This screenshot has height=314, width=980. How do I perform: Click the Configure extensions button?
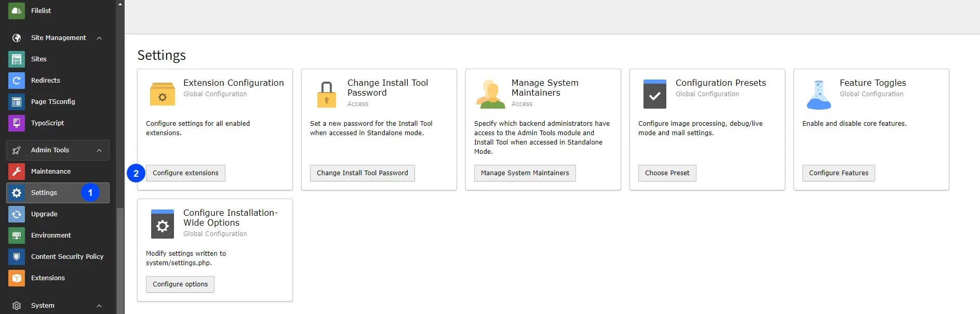[x=185, y=173]
